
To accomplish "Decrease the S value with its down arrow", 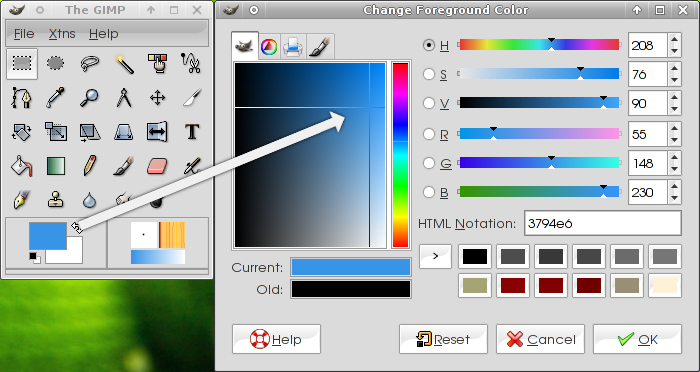I will point(674,81).
